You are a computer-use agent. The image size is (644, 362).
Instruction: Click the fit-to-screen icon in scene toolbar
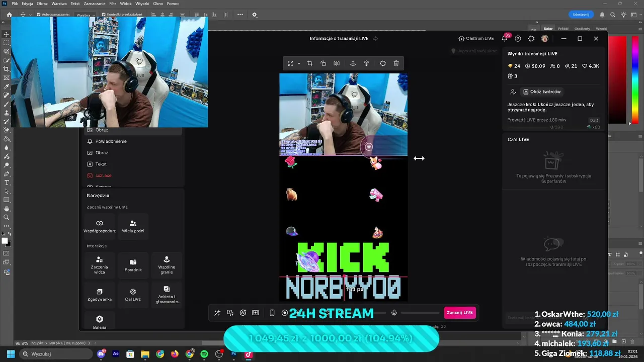tap(290, 63)
